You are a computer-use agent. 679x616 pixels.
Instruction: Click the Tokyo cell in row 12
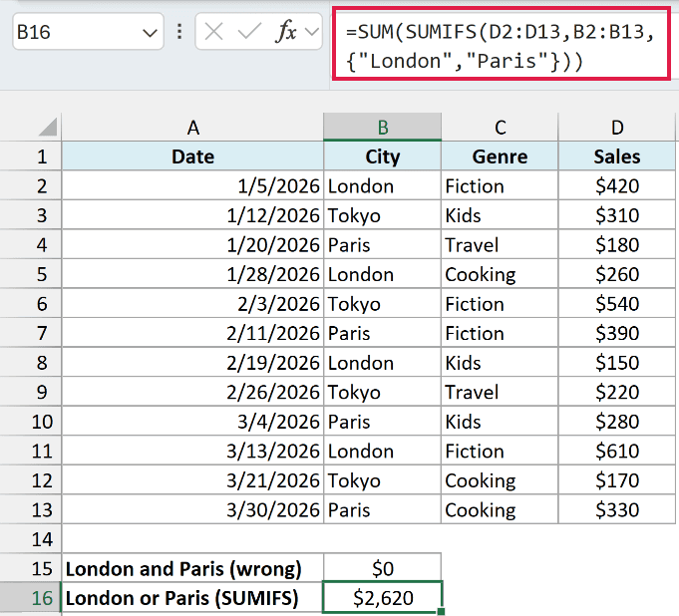pos(382,480)
